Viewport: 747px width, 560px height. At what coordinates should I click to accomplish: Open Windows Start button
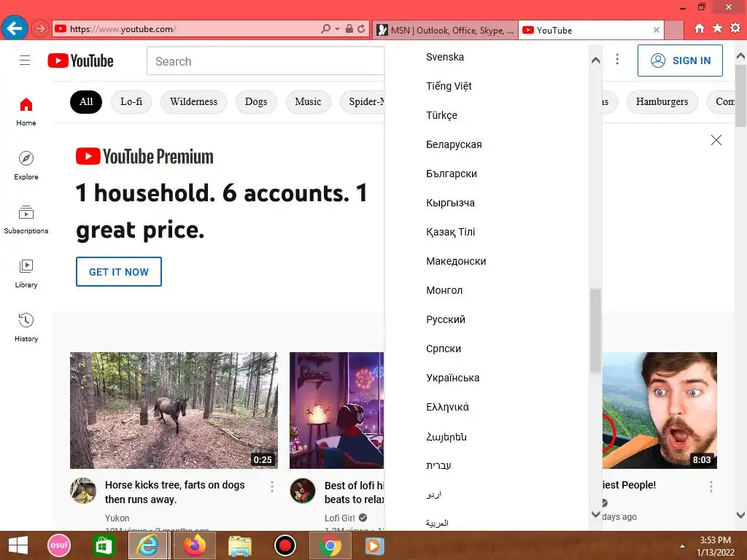tap(18, 545)
